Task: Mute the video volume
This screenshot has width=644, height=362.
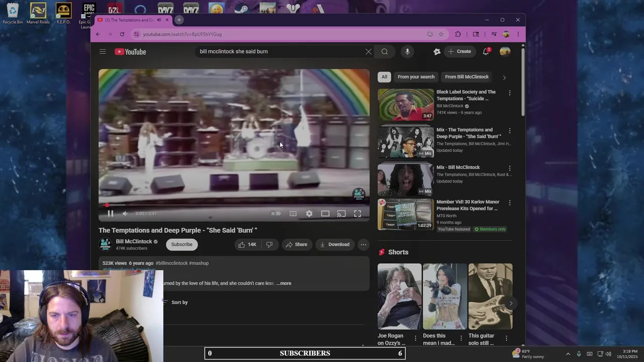Action: (x=125, y=213)
